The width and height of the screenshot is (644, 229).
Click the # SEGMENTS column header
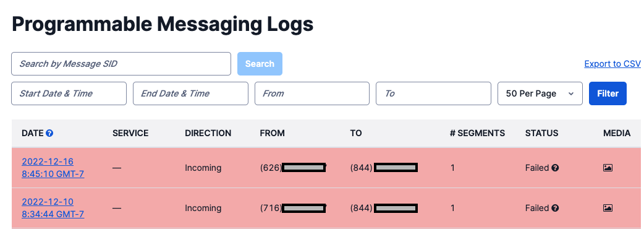477,133
